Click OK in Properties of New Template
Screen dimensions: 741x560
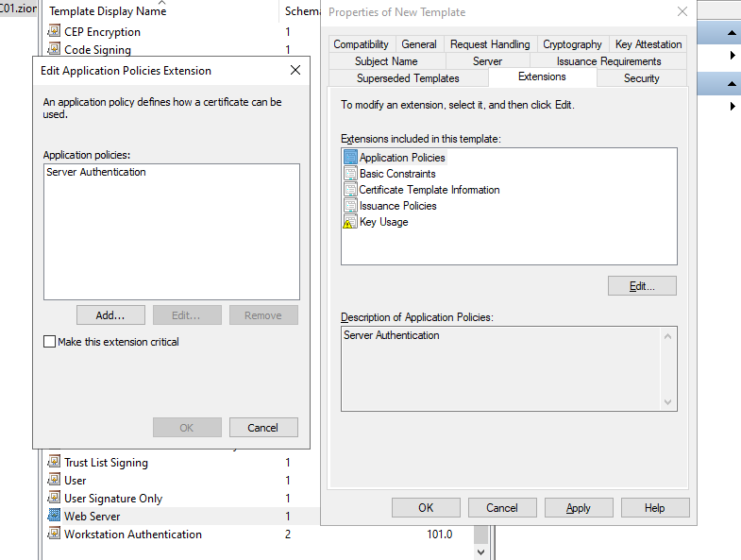[426, 507]
